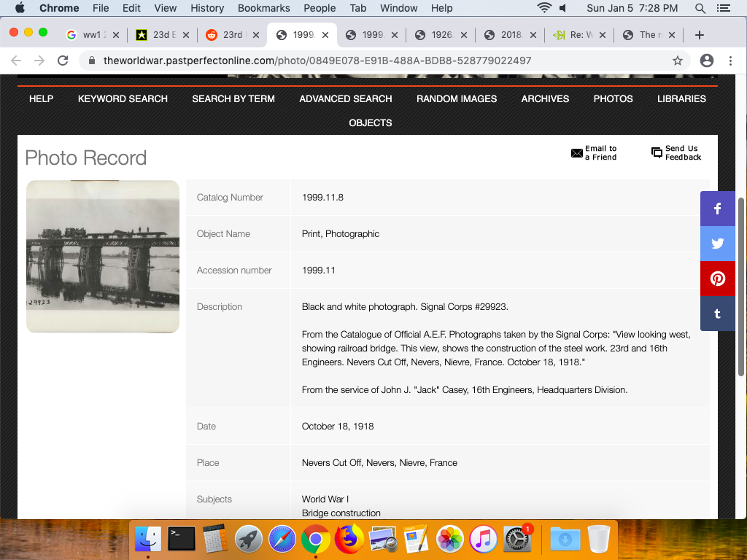Enlarge the railroad bridge photo thumbnail
Screen dimensions: 747x560
pyautogui.click(x=103, y=256)
